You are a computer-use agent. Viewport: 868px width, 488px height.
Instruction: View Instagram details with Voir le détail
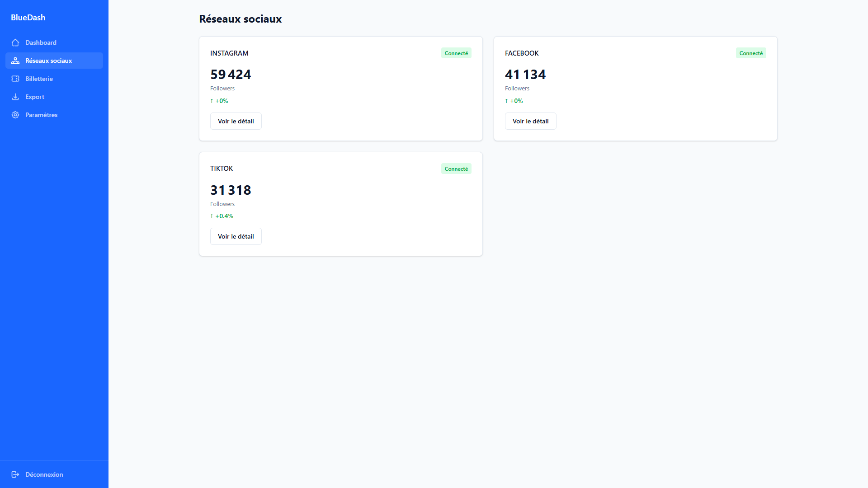coord(236,121)
